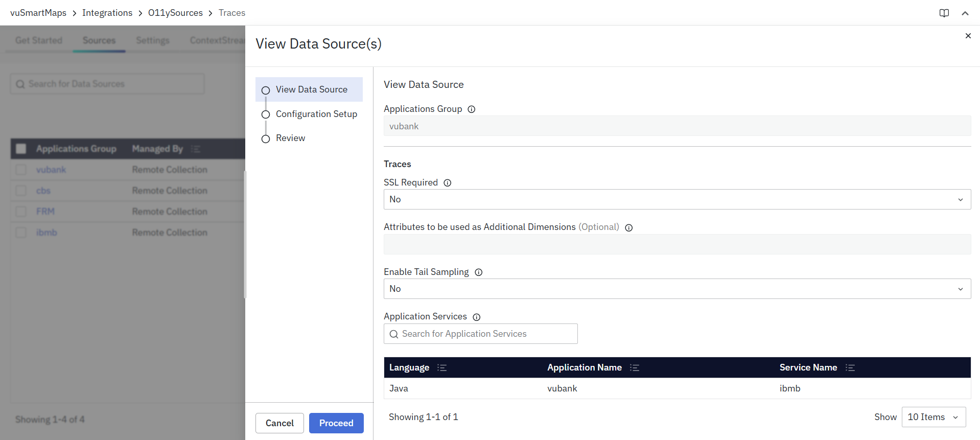Image resolution: width=980 pixels, height=440 pixels.
Task: Open the 10 Items page size dropdown
Action: [934, 417]
